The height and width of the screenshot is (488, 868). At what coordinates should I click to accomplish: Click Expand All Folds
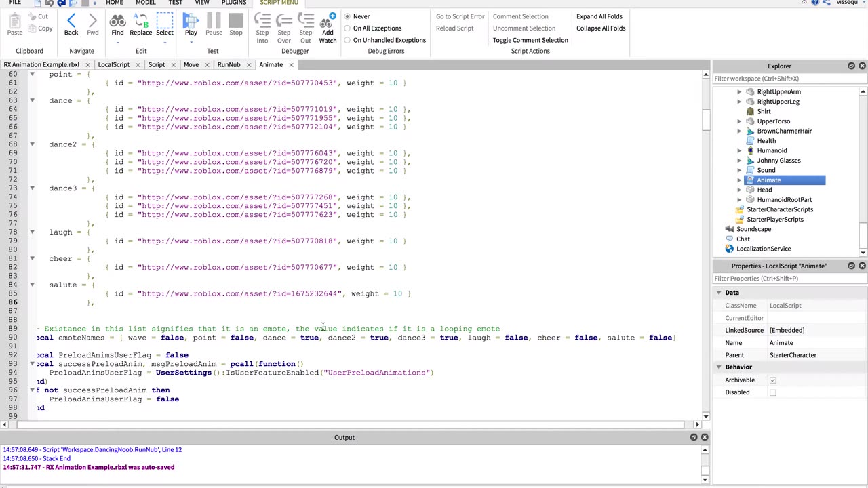599,16
